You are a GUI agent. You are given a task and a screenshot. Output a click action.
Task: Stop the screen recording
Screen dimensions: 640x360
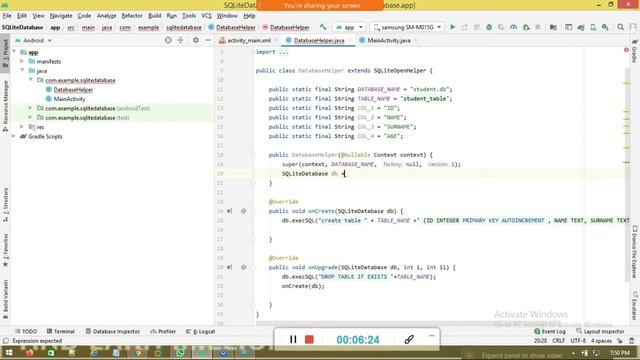(309, 339)
